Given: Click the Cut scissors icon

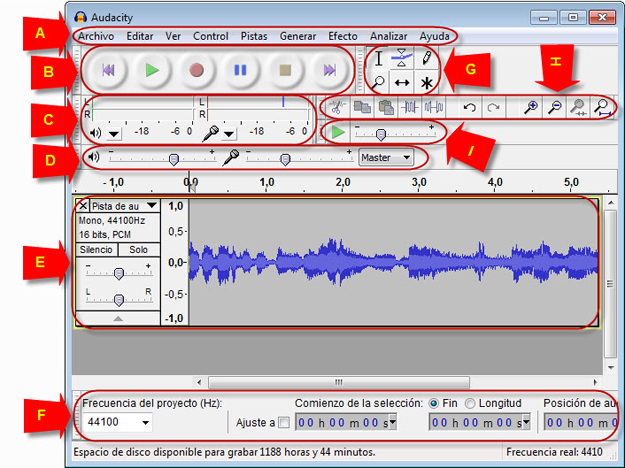Looking at the screenshot, I should tap(337, 107).
